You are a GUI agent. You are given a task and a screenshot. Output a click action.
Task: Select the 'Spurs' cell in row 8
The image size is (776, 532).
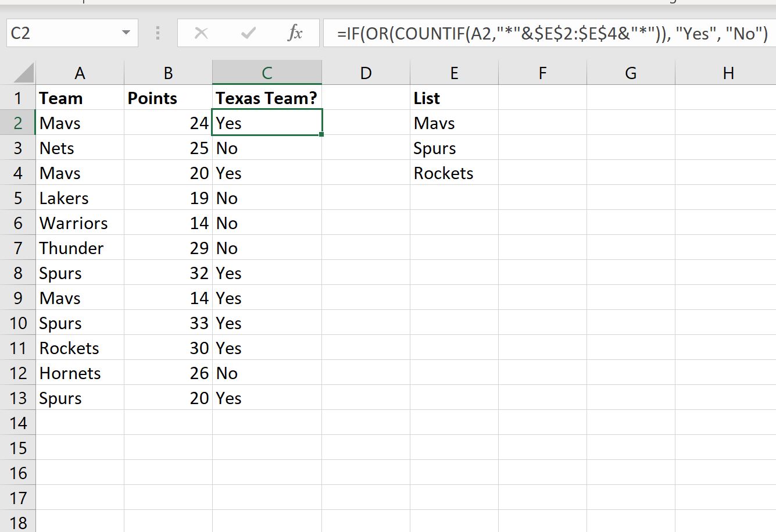pyautogui.click(x=80, y=273)
